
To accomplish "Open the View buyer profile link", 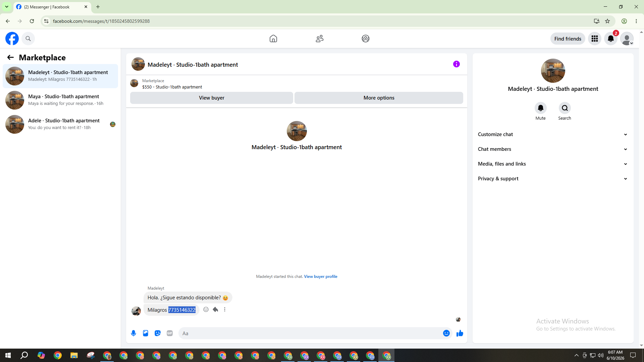I will 321,277.
